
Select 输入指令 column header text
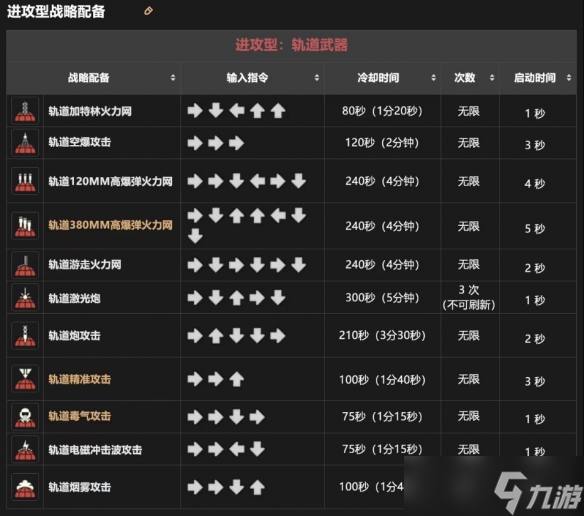tap(247, 77)
